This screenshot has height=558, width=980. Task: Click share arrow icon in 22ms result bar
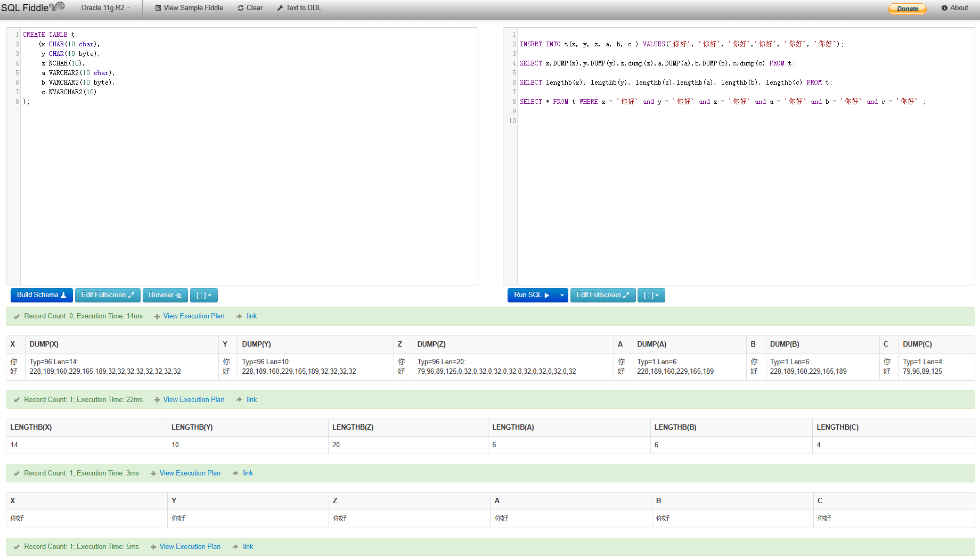(x=239, y=400)
